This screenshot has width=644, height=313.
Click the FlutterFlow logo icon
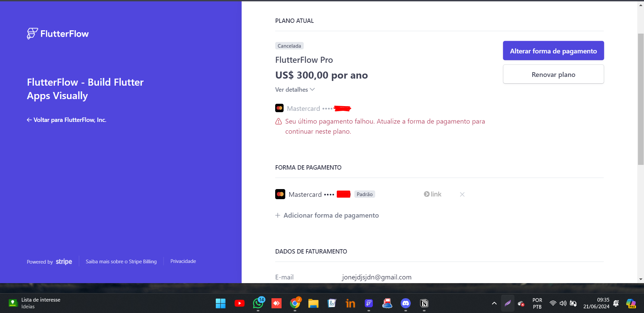click(32, 34)
